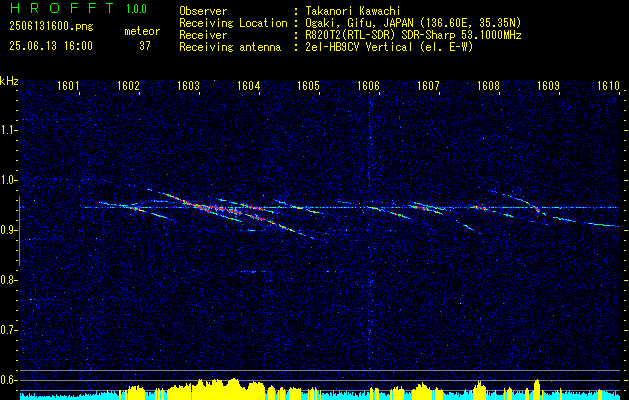
Task: Click the HROFFT program title
Action: (x=62, y=8)
